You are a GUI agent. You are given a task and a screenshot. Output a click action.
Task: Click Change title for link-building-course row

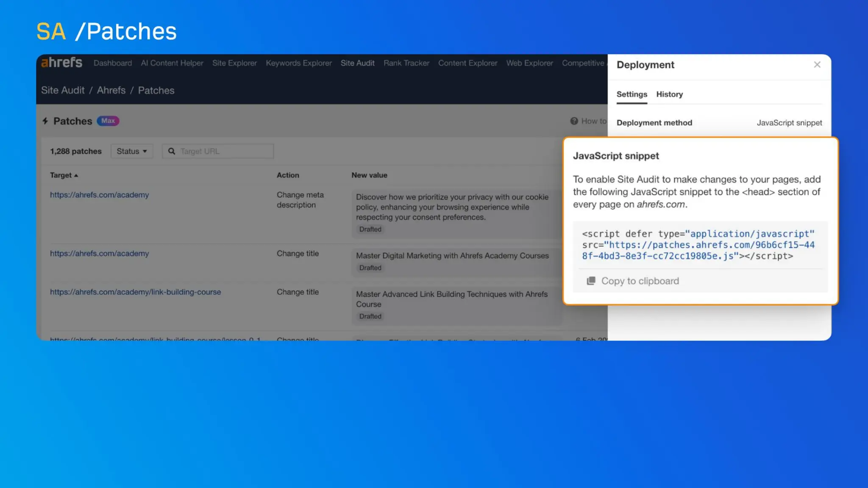[298, 292]
